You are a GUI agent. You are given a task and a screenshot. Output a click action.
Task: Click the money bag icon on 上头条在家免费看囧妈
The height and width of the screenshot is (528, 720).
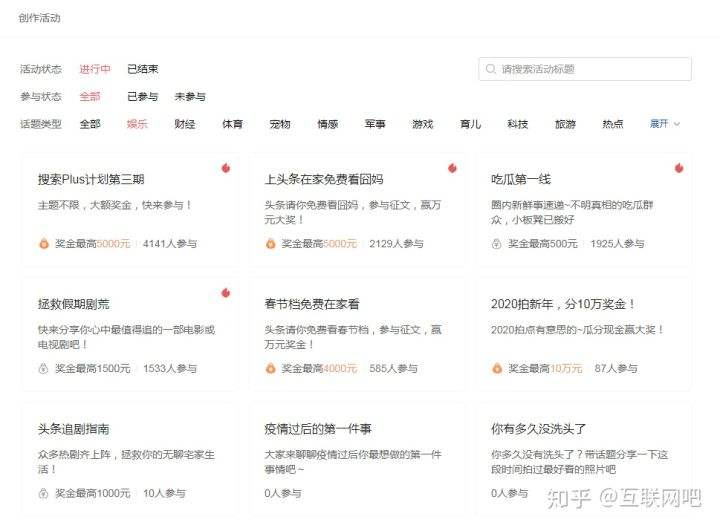tap(270, 243)
